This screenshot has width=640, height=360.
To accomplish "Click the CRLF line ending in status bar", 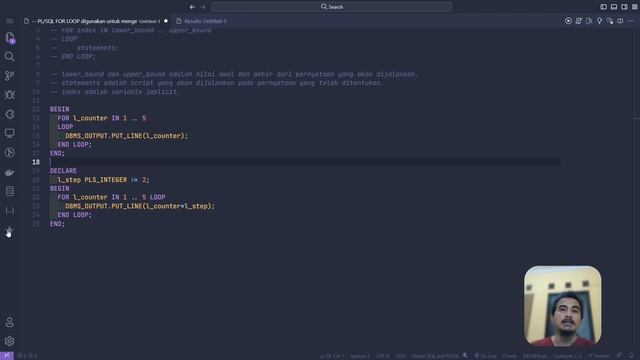I will tap(400, 356).
